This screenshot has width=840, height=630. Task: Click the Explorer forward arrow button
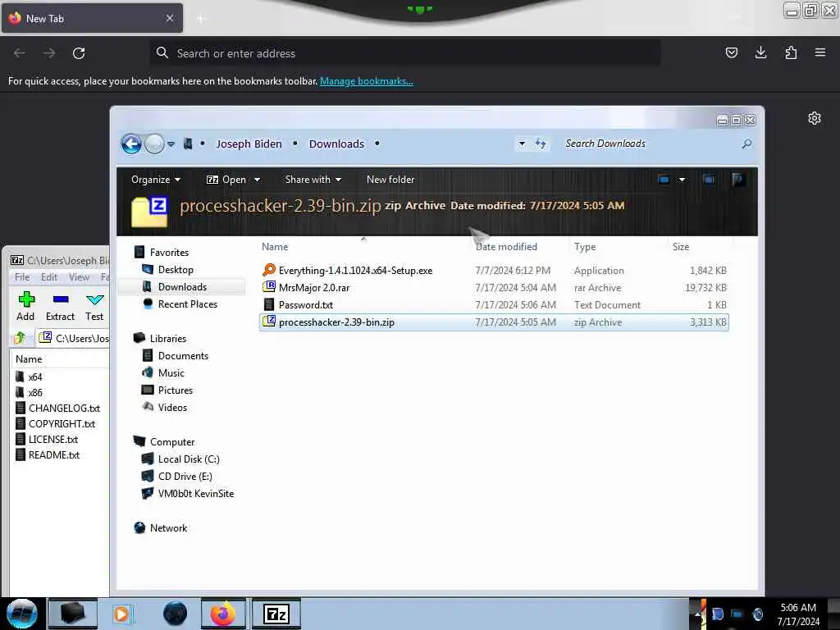pyautogui.click(x=154, y=144)
